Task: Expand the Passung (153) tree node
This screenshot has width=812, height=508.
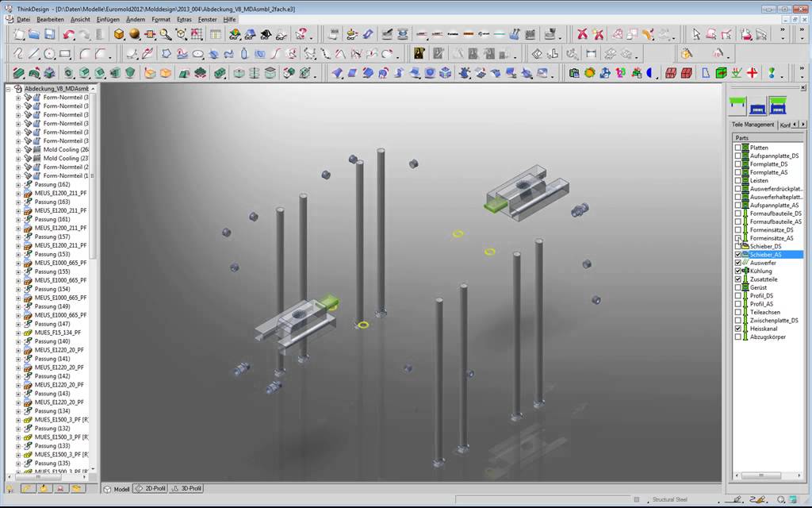Action: pos(18,255)
